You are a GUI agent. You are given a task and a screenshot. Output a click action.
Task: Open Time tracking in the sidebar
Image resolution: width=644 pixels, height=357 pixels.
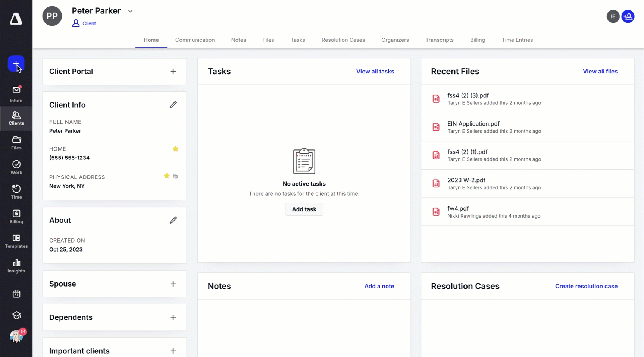click(x=16, y=192)
